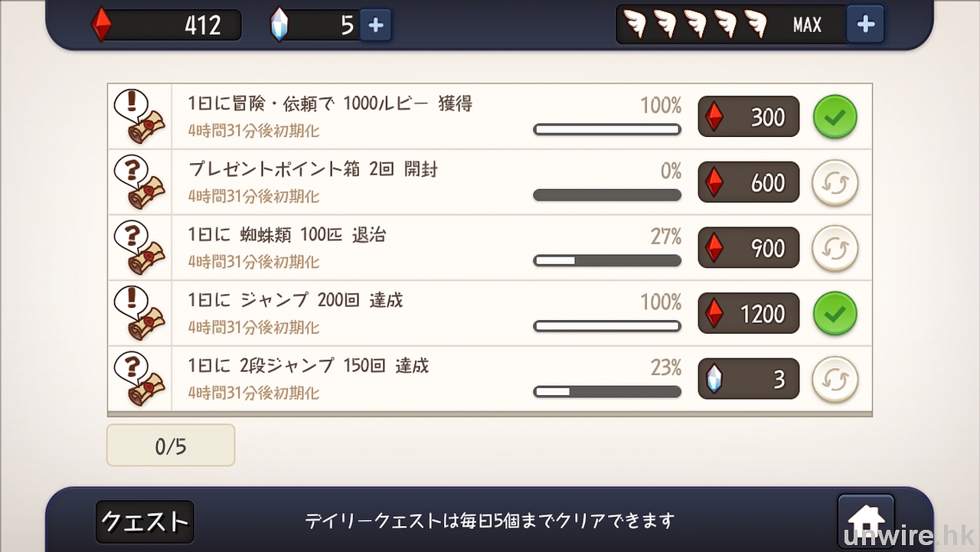Claim the 1200 ruby jump reward checkmark

click(835, 314)
